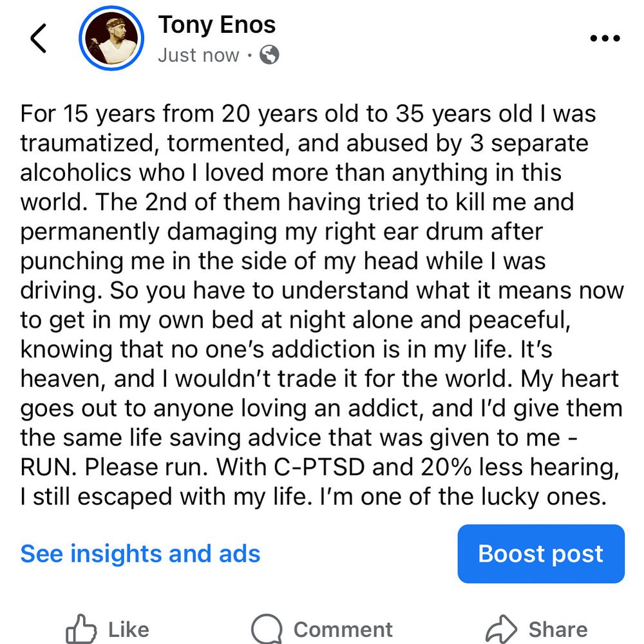Open the Tony Enos profile name
This screenshot has height=644, width=644.
pyautogui.click(x=217, y=24)
